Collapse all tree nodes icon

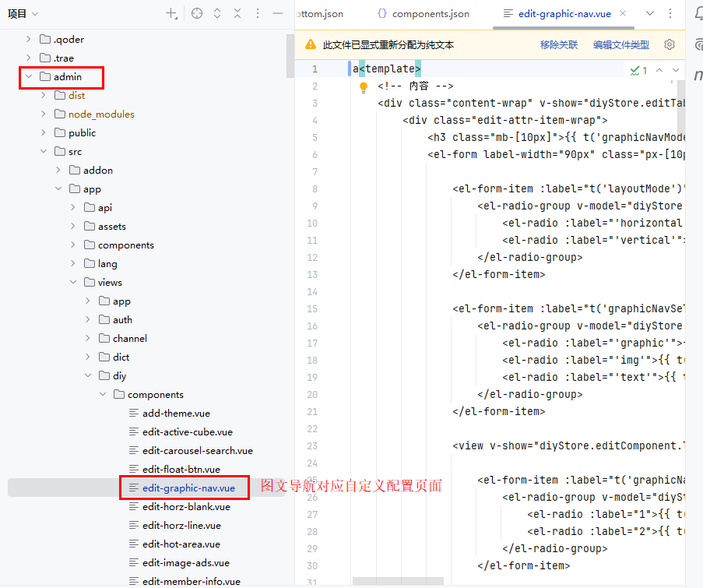click(x=237, y=14)
